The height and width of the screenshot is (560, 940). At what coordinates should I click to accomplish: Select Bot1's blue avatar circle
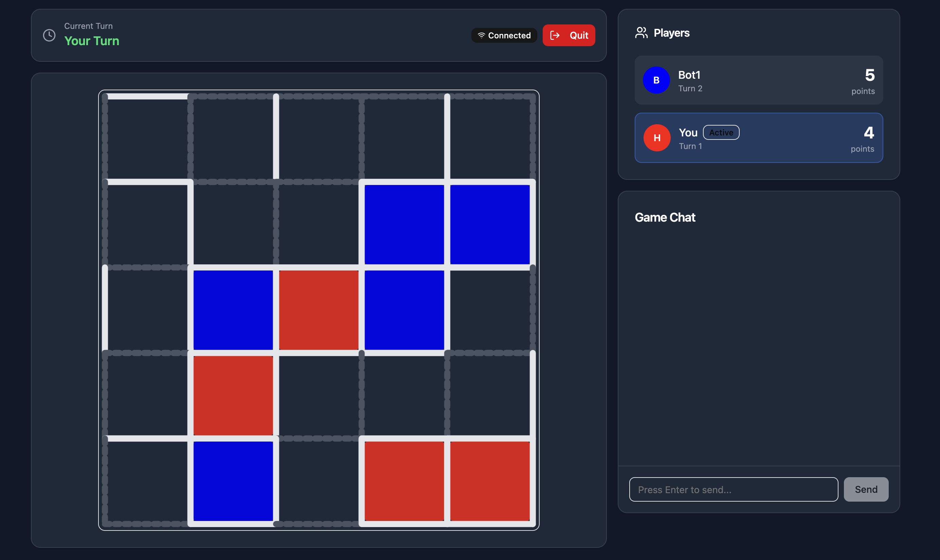pos(656,80)
